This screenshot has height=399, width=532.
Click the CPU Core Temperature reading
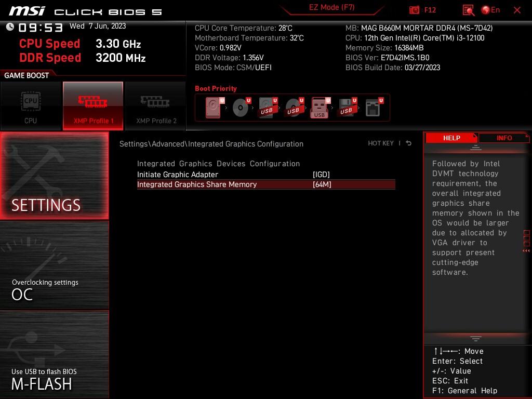[243, 28]
